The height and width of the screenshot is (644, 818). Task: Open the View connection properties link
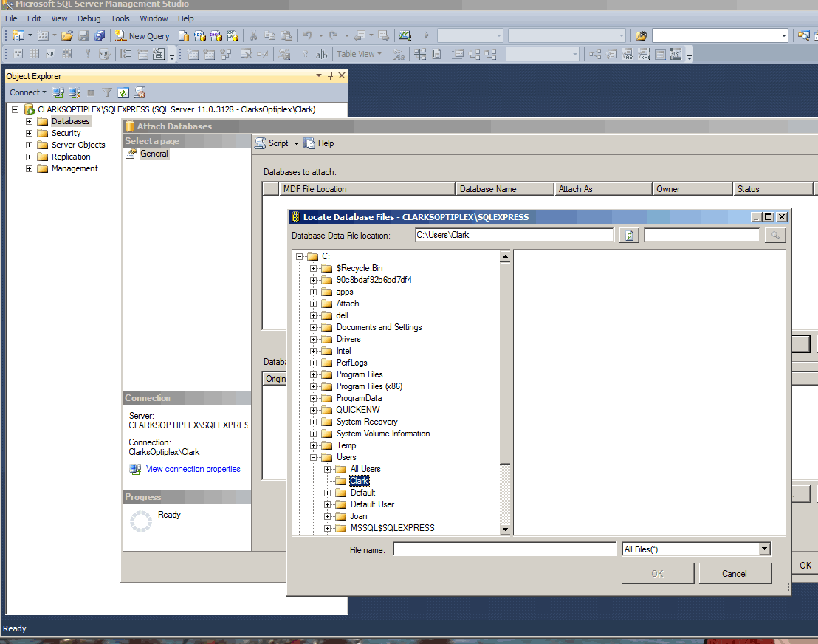coord(193,469)
